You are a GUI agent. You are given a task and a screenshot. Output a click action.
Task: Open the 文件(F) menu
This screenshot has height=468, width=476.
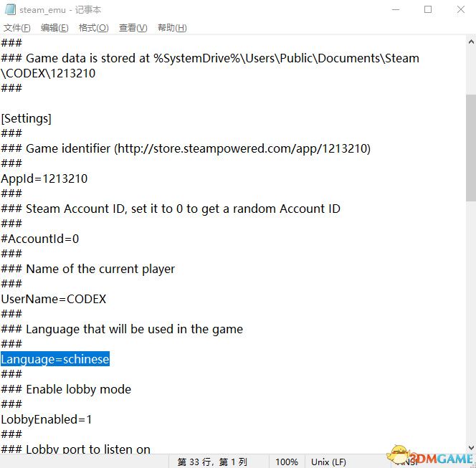17,28
